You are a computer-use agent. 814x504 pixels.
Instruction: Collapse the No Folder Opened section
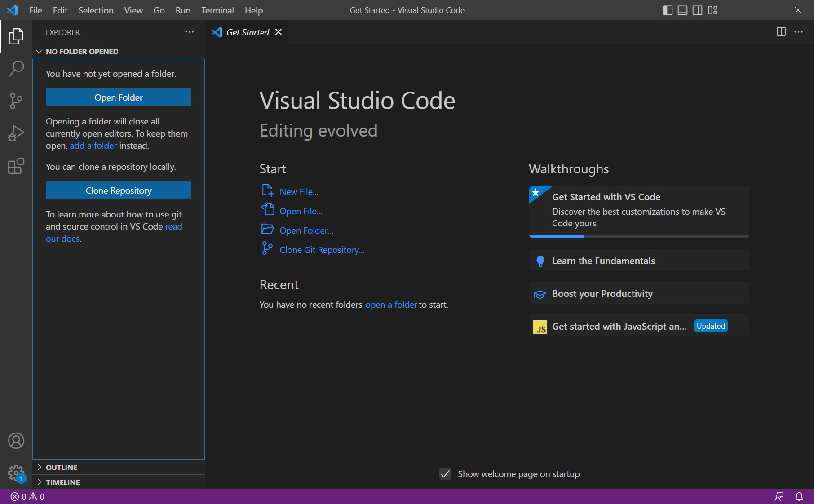point(119,52)
